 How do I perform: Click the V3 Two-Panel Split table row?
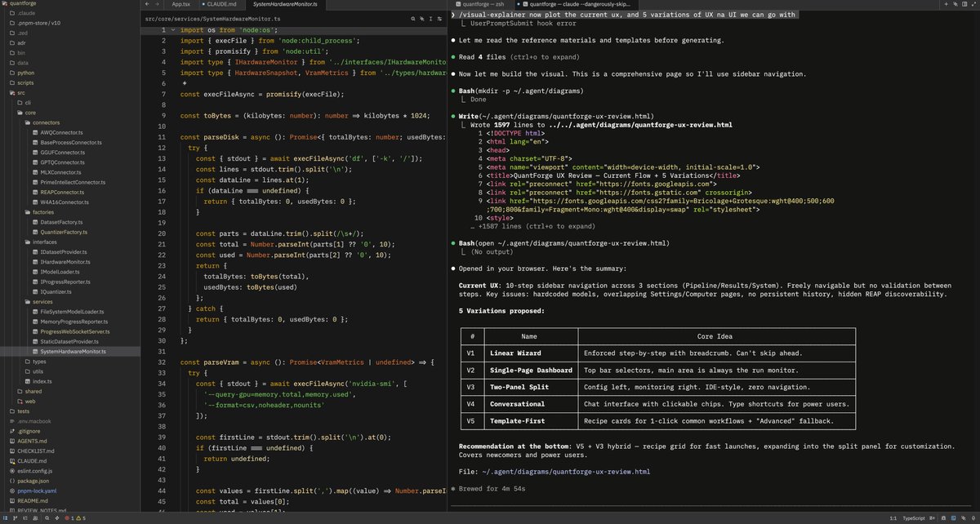tap(657, 387)
